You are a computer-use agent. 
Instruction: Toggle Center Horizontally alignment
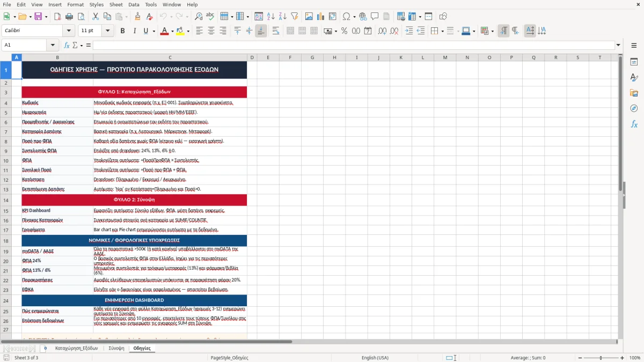pos(211,31)
